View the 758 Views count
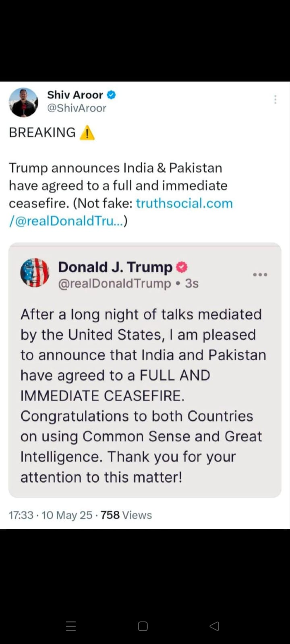Image resolution: width=290 pixels, height=644 pixels. [126, 515]
